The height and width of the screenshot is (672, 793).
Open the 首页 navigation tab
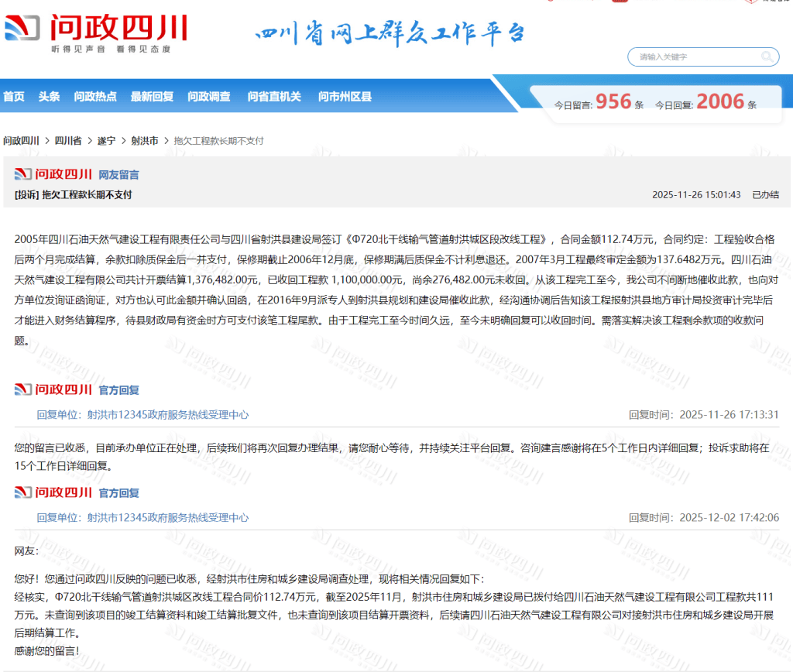coord(14,97)
